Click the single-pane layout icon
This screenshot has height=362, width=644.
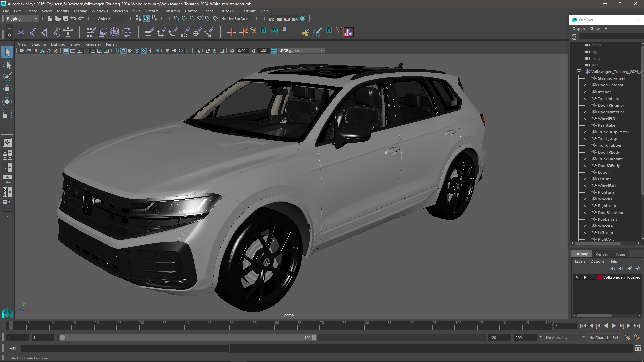7,142
